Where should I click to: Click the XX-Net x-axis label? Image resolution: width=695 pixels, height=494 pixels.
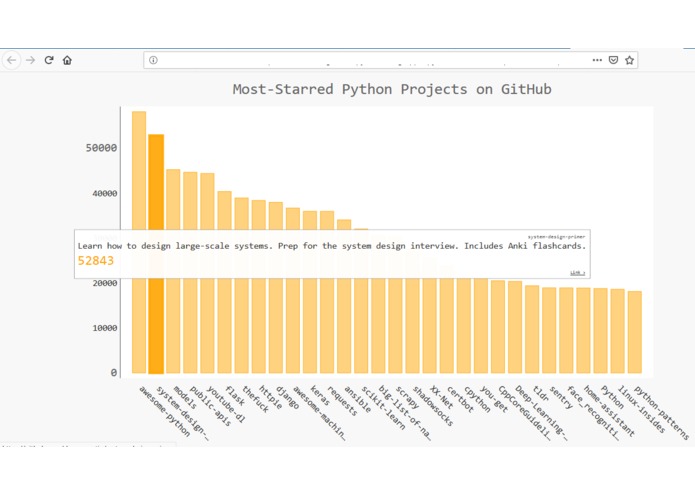pos(442,397)
